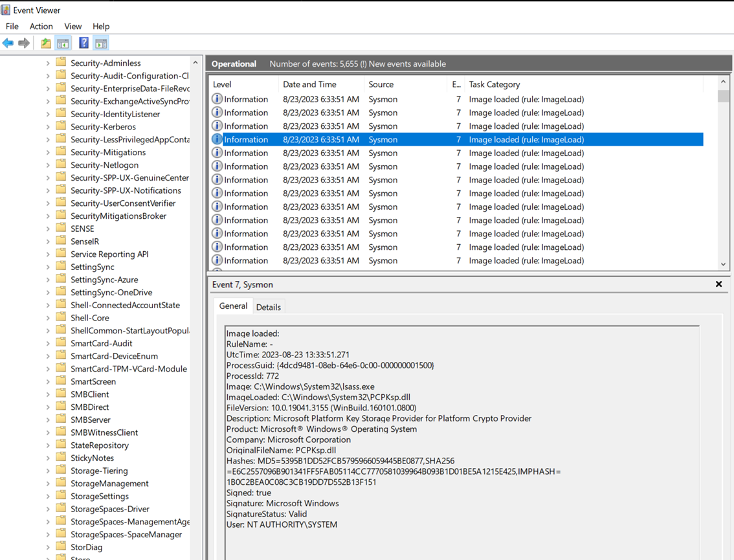Click the gray Forward arrow toolbar icon
Screen dimensions: 734x560
point(24,43)
